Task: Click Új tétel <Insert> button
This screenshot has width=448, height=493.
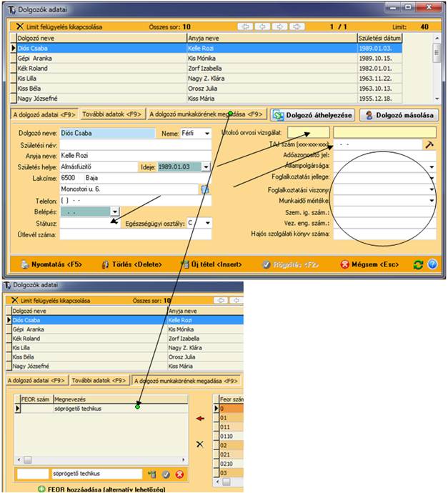Action: [211, 265]
